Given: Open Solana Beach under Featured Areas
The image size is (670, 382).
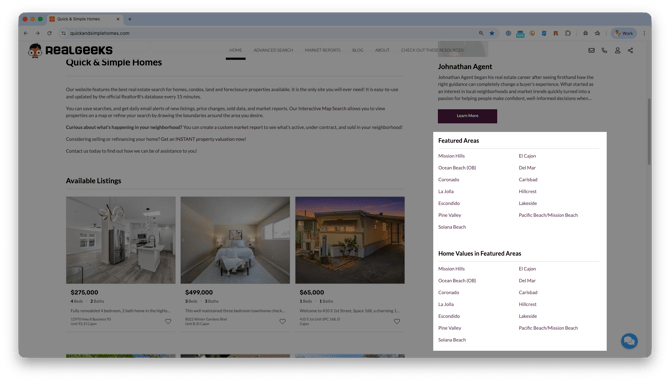Looking at the screenshot, I should 452,227.
